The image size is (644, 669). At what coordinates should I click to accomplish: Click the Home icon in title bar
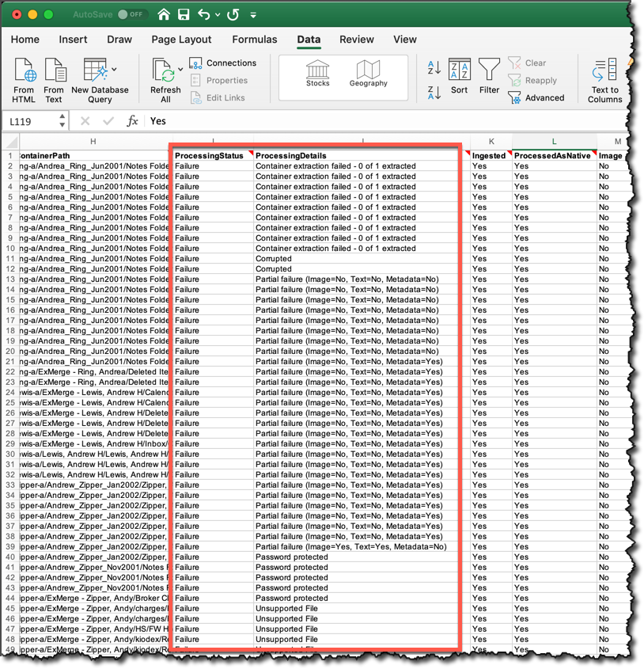[164, 14]
